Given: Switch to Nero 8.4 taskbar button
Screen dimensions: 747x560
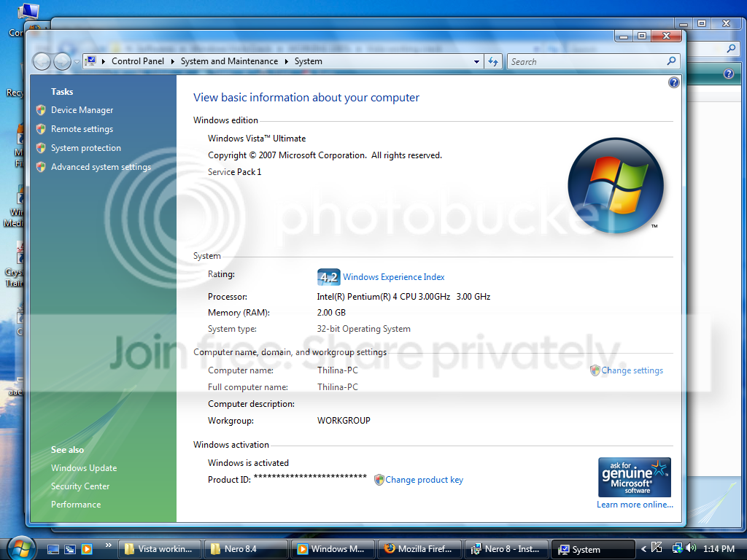Looking at the screenshot, I should (x=246, y=549).
